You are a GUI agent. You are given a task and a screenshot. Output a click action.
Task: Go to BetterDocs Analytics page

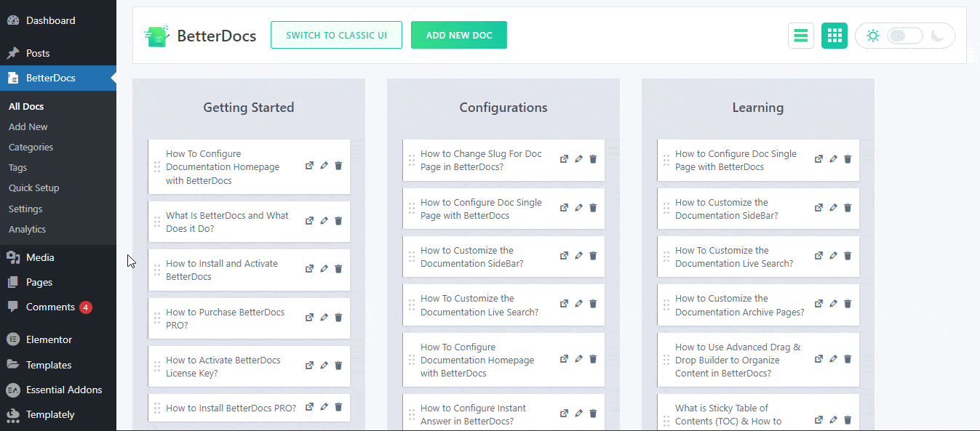[x=27, y=229]
